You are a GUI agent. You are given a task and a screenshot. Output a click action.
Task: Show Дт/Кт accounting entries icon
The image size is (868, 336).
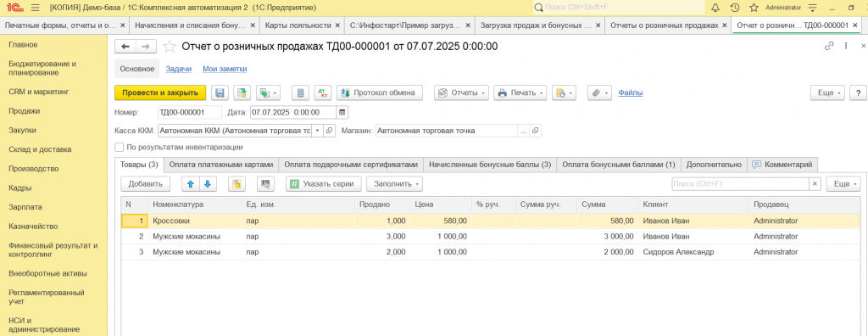click(x=323, y=92)
